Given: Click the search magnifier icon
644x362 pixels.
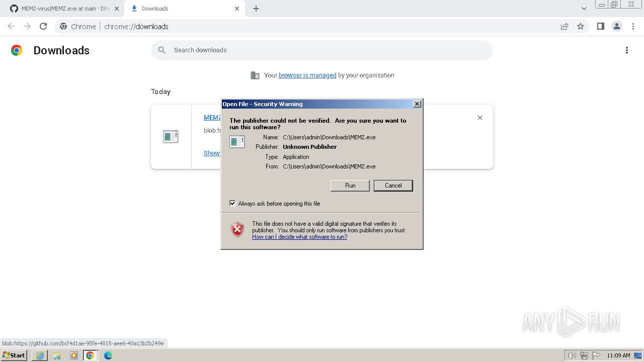Looking at the screenshot, I should 162,50.
